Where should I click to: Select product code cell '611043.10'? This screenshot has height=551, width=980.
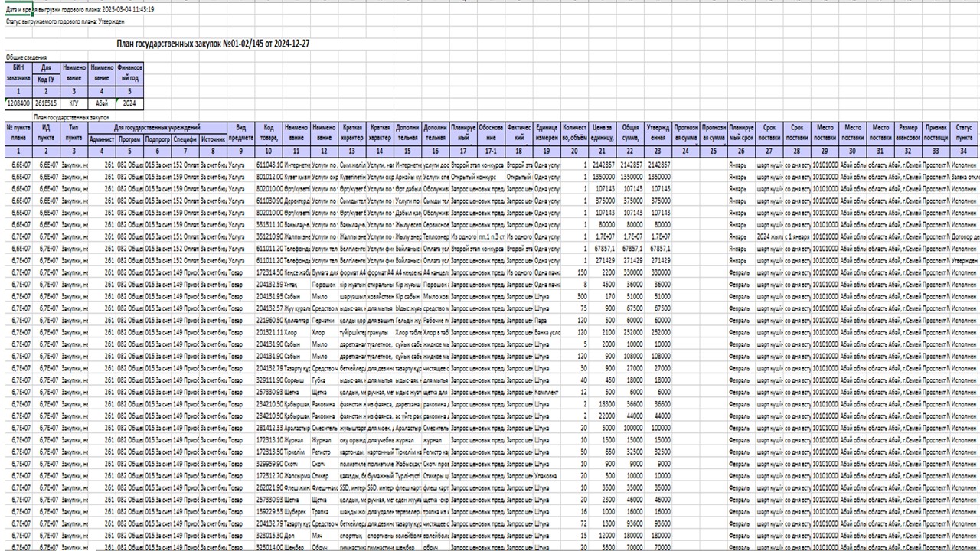[268, 164]
